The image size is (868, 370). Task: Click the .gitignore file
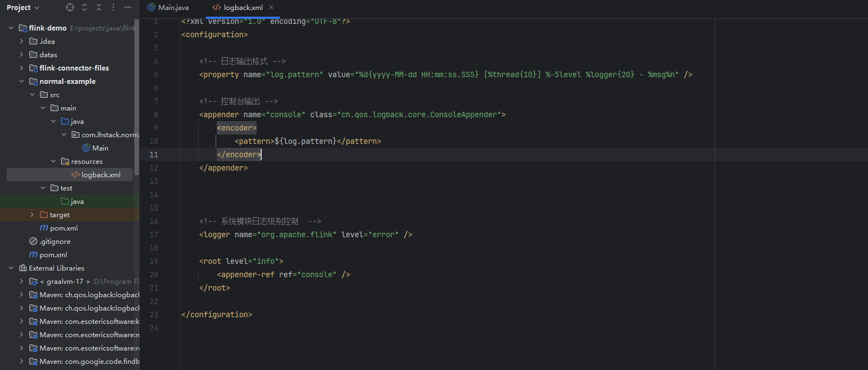coord(54,241)
